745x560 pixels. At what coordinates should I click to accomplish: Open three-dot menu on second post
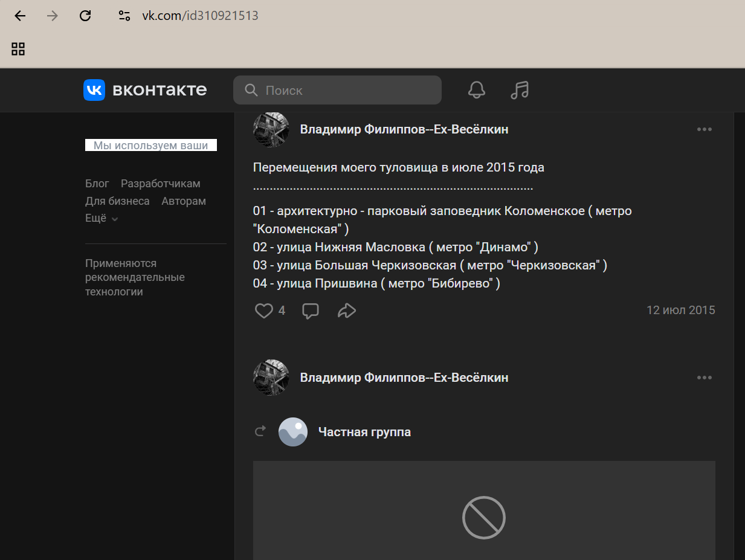[x=704, y=378]
